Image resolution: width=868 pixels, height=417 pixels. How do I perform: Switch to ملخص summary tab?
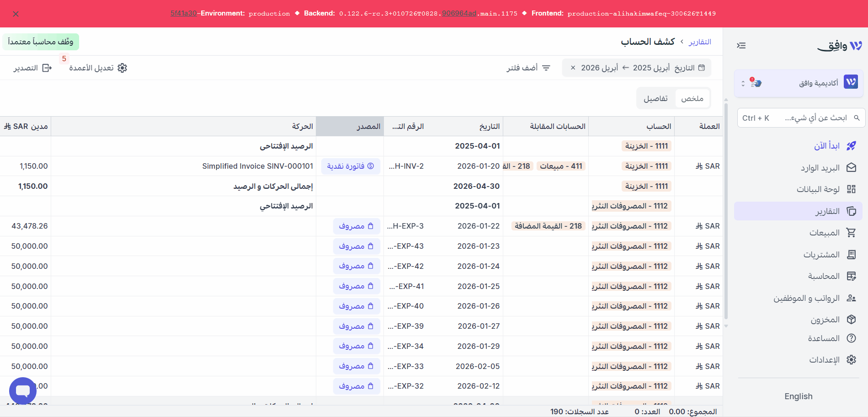pyautogui.click(x=692, y=98)
